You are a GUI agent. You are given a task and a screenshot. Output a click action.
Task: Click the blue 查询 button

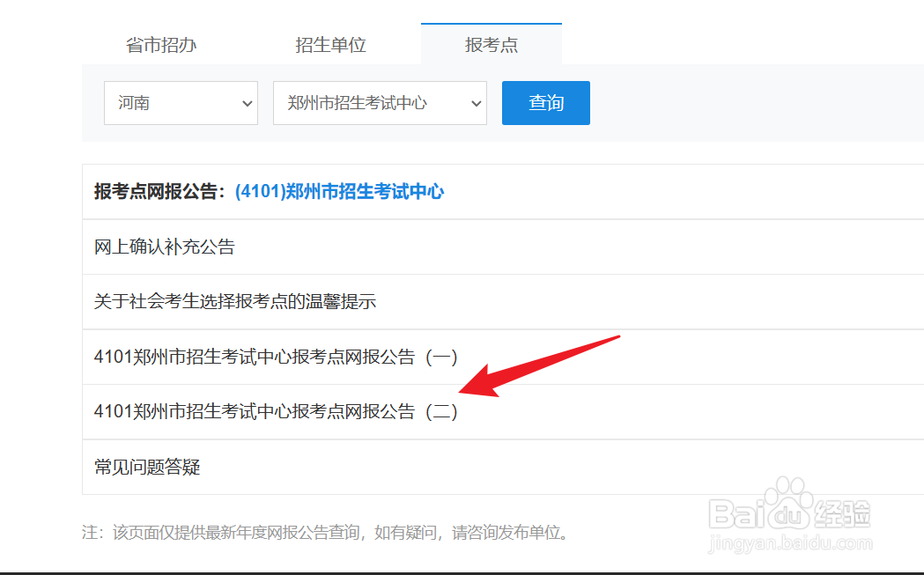point(545,103)
